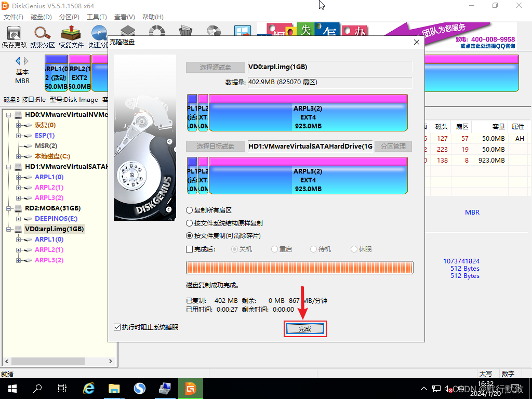
Task: Click the Finish (完成) button
Action: (x=305, y=329)
